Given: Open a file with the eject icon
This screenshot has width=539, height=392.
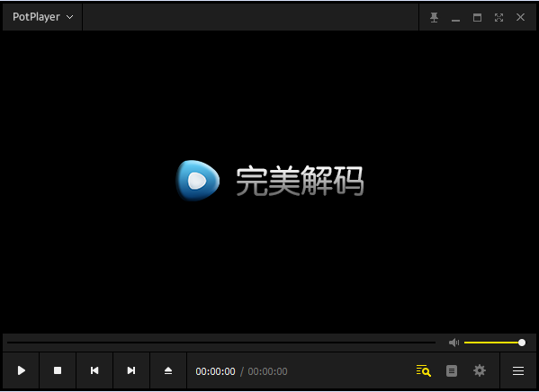Looking at the screenshot, I should point(168,370).
